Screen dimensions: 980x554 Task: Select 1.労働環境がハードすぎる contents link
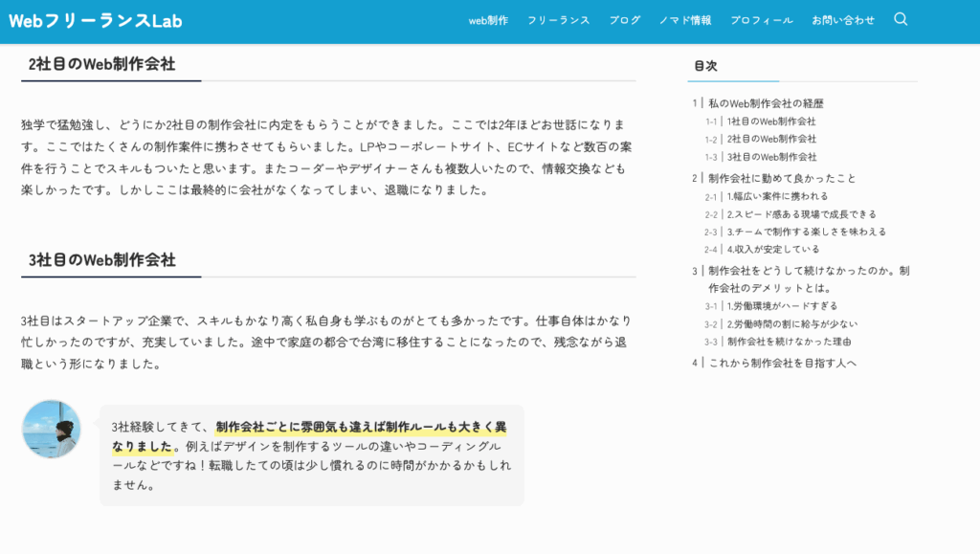click(x=781, y=306)
